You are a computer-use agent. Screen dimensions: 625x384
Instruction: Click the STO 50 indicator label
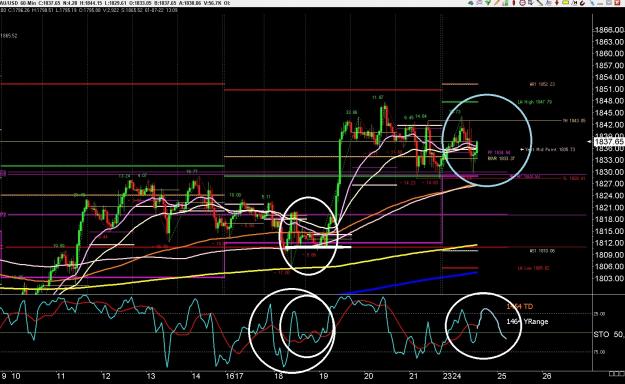(609, 334)
